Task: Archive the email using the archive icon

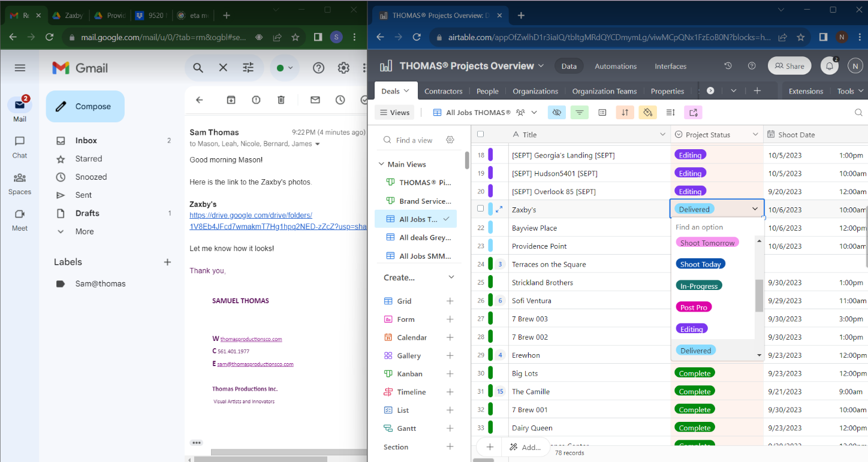Action: pyautogui.click(x=231, y=100)
